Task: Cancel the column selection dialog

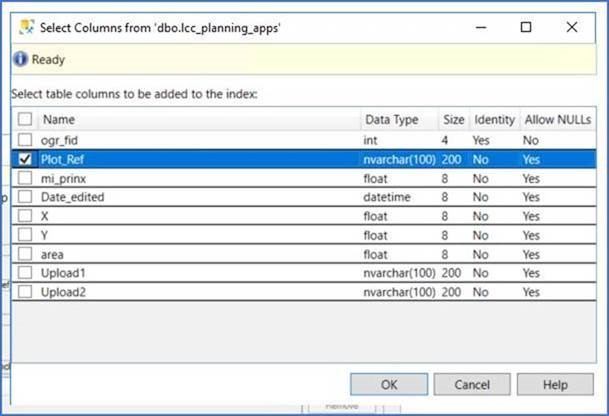Action: click(472, 385)
